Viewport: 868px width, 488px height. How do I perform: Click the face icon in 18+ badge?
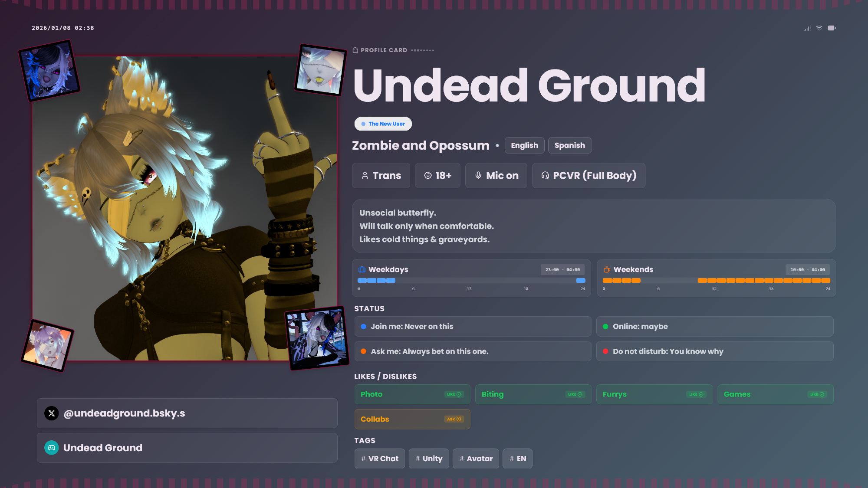428,175
